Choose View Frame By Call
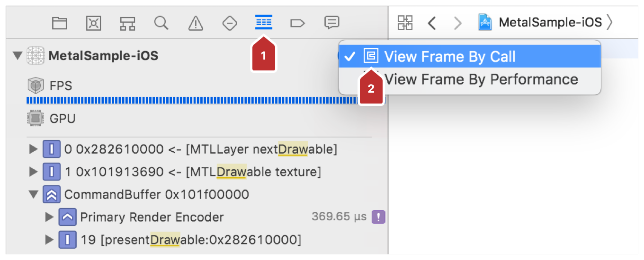Screen dimensions: 644x260 [449, 57]
